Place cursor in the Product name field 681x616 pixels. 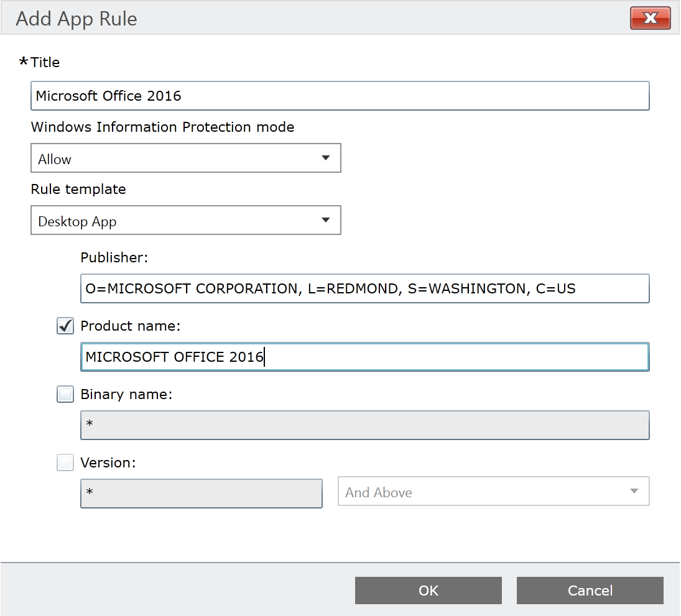tap(364, 357)
